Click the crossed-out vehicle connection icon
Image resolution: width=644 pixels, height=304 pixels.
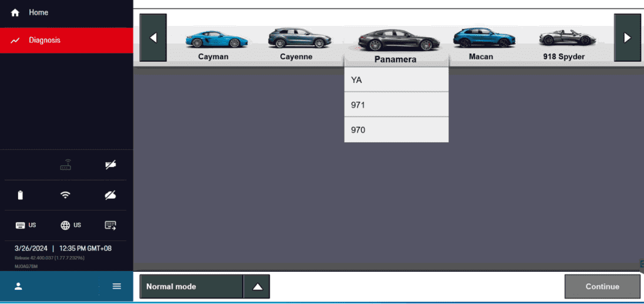pyautogui.click(x=110, y=165)
